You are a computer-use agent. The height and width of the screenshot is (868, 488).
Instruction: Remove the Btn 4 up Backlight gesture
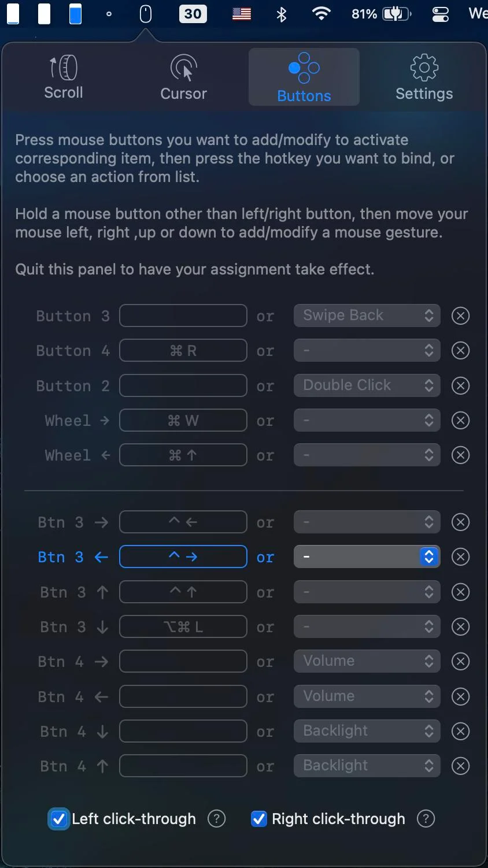460,766
